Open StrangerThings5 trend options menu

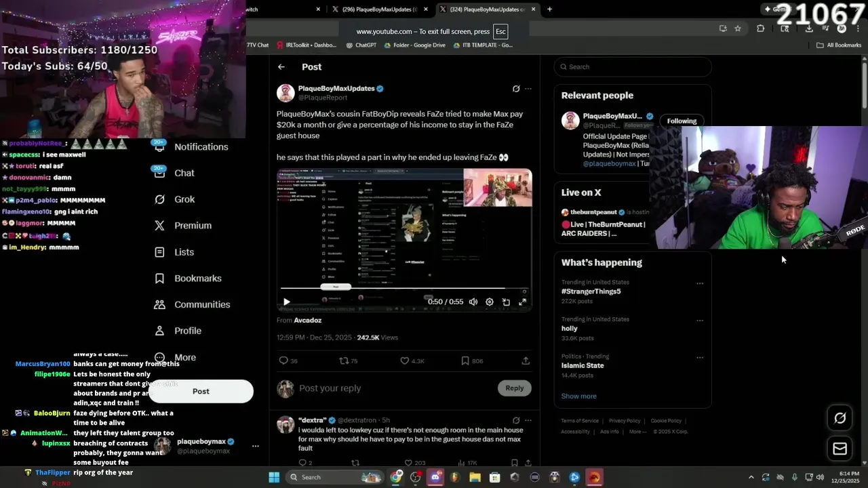(700, 284)
